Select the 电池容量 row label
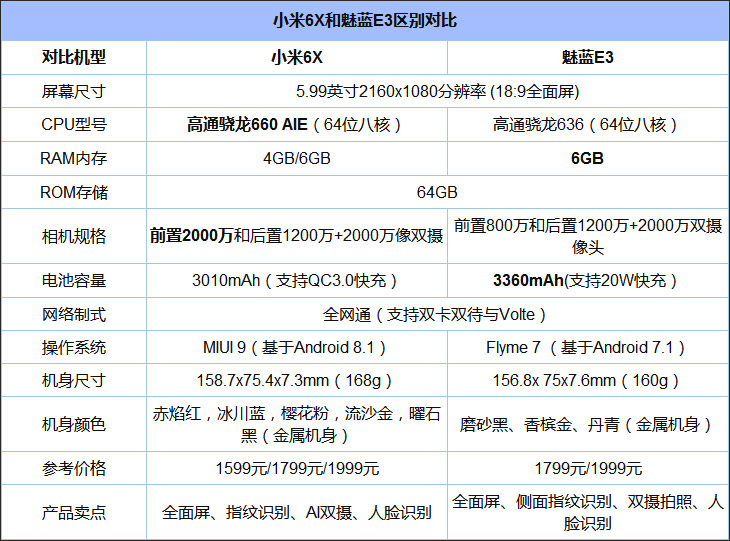 point(74,280)
